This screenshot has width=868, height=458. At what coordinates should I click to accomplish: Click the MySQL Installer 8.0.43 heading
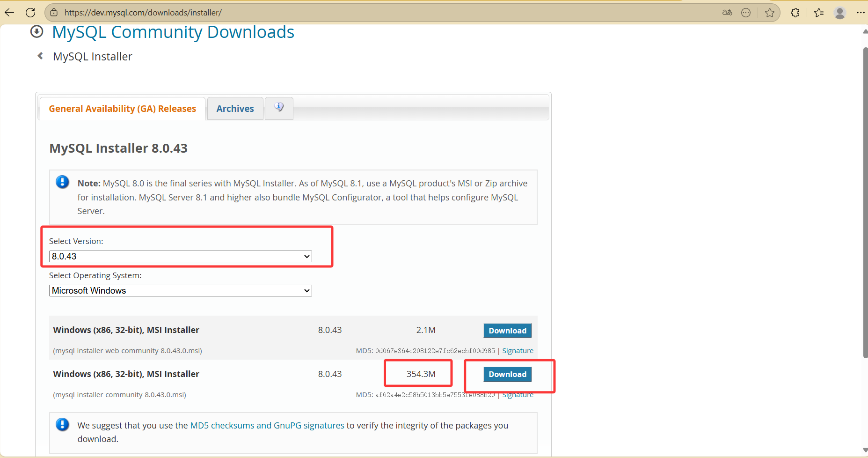[x=118, y=148]
